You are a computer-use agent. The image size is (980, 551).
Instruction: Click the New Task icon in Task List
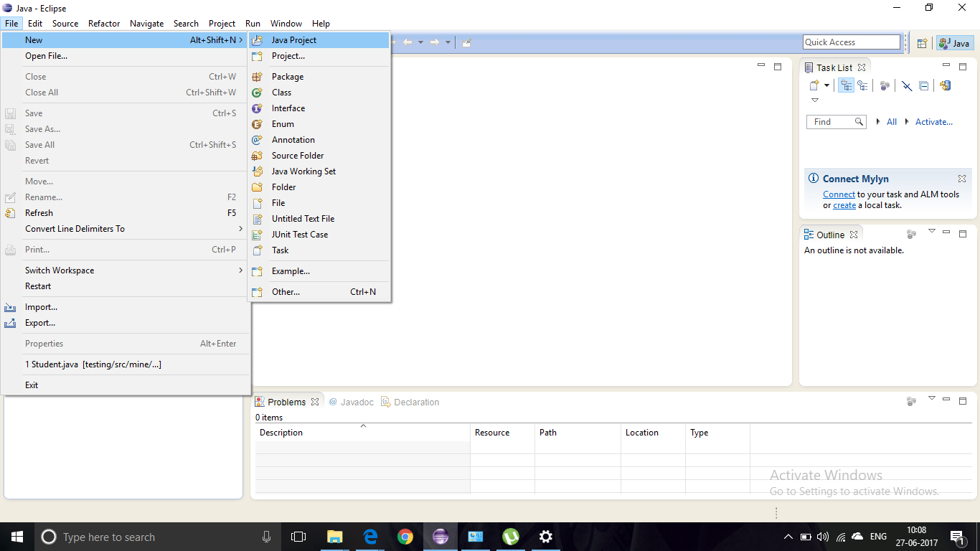(x=814, y=85)
